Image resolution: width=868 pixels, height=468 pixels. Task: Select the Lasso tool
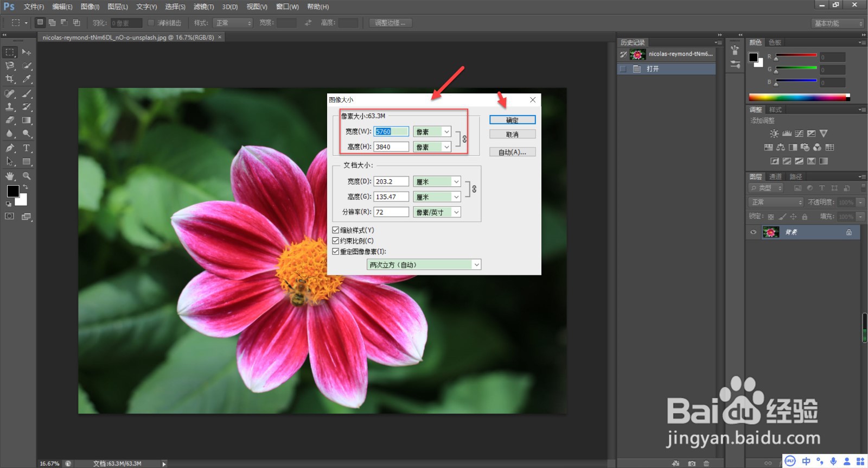click(x=10, y=66)
